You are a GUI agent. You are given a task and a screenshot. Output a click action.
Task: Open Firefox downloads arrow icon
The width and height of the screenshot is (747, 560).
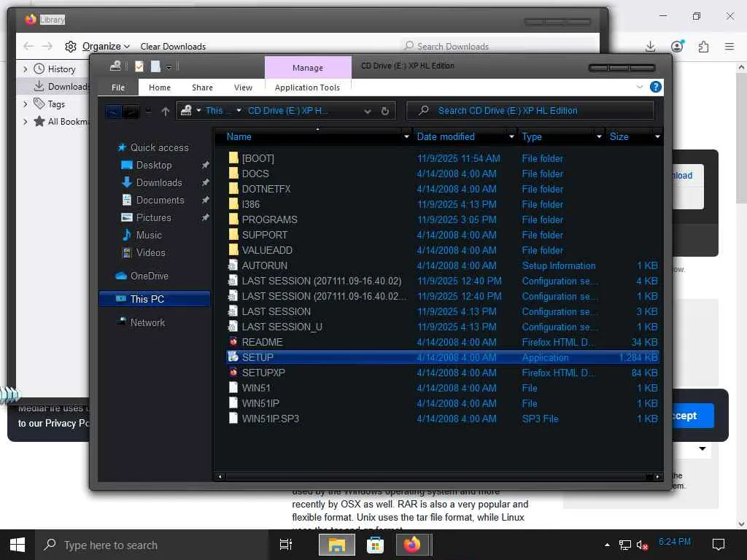point(650,46)
